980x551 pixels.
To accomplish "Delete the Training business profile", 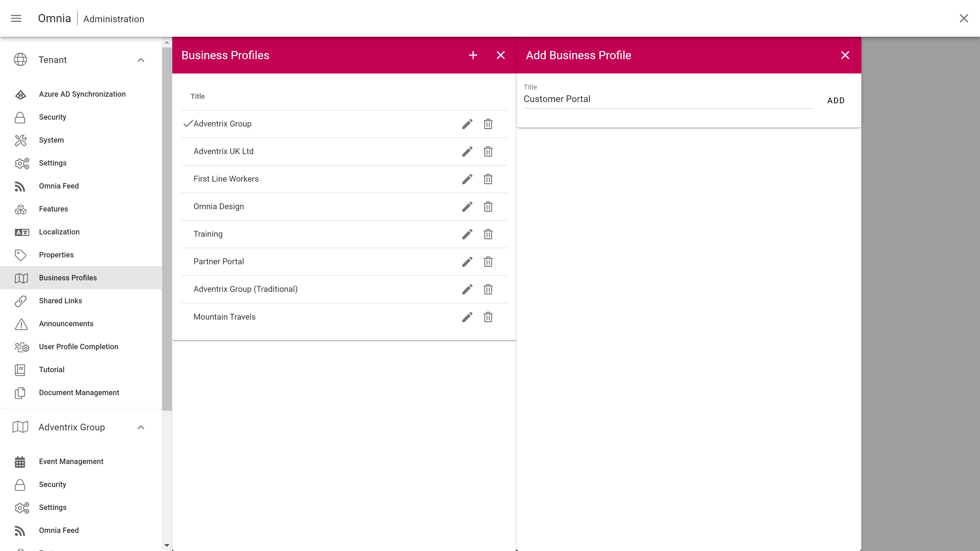I will pyautogui.click(x=488, y=234).
